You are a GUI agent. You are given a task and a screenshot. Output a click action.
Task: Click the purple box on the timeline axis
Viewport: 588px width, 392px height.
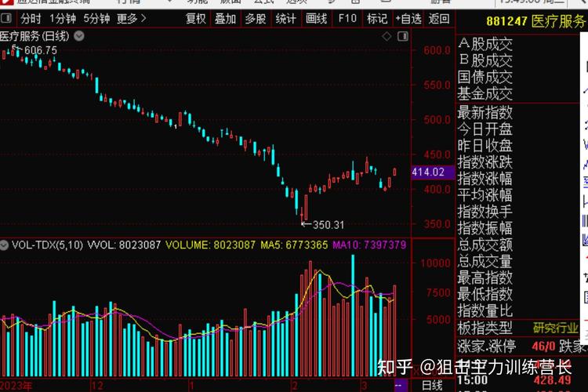[x=400, y=385]
